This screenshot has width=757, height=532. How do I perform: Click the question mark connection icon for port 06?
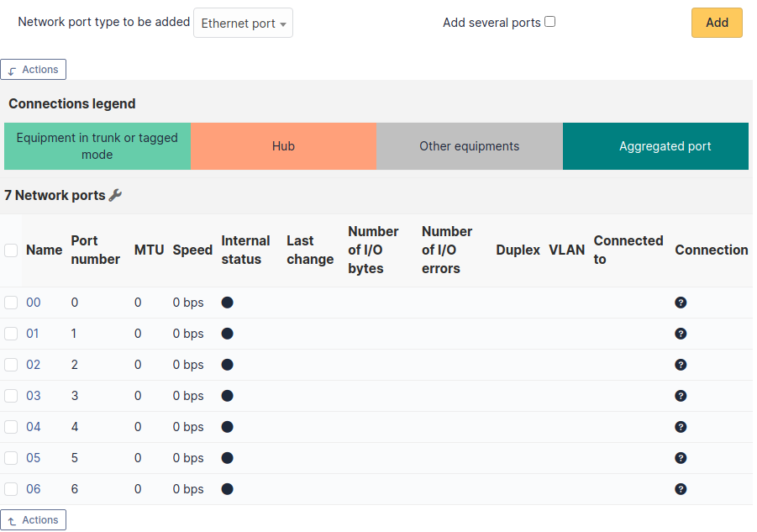click(681, 489)
